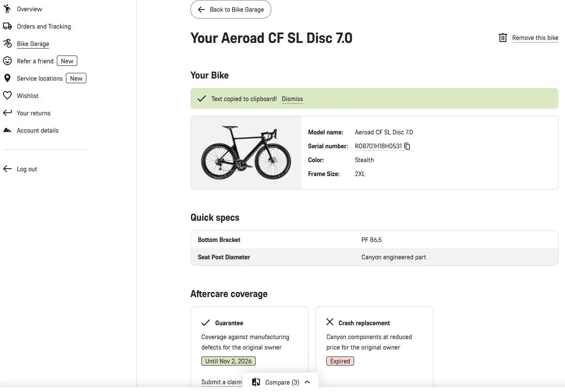Click the trash icon to remove bike
The width and height of the screenshot is (565, 392).
(503, 38)
